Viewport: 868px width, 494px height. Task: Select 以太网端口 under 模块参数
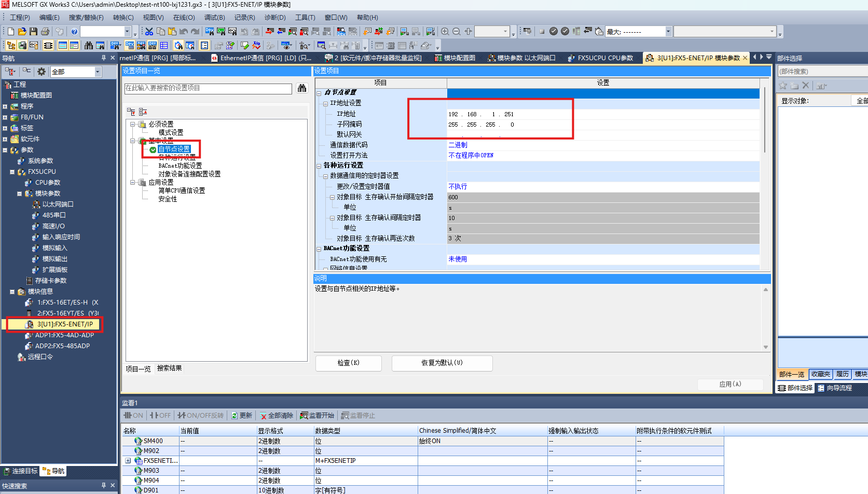pyautogui.click(x=58, y=204)
